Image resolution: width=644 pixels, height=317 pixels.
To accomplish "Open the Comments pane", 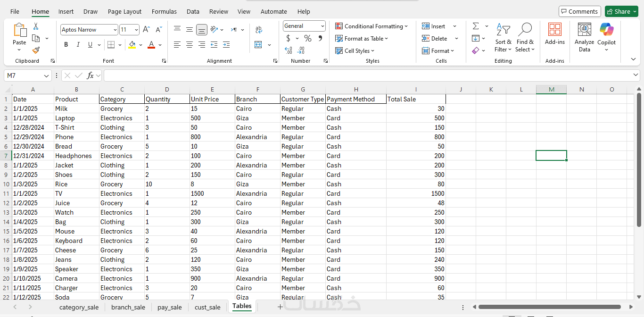I will point(579,11).
